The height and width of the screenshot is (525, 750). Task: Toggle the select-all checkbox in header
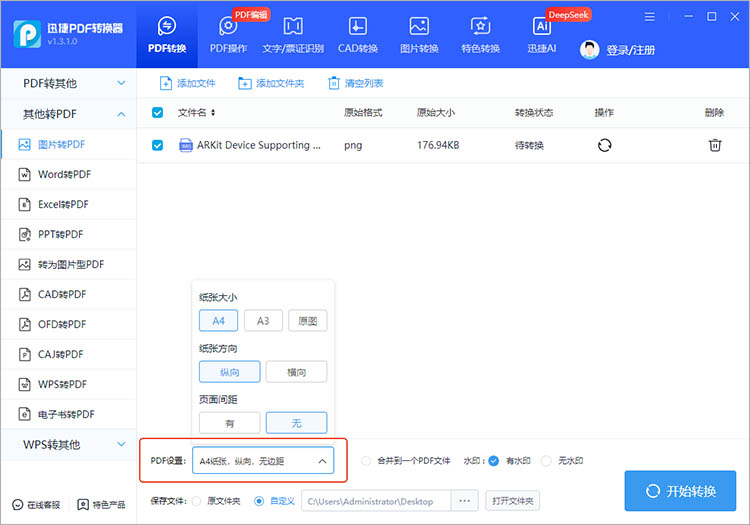(157, 112)
